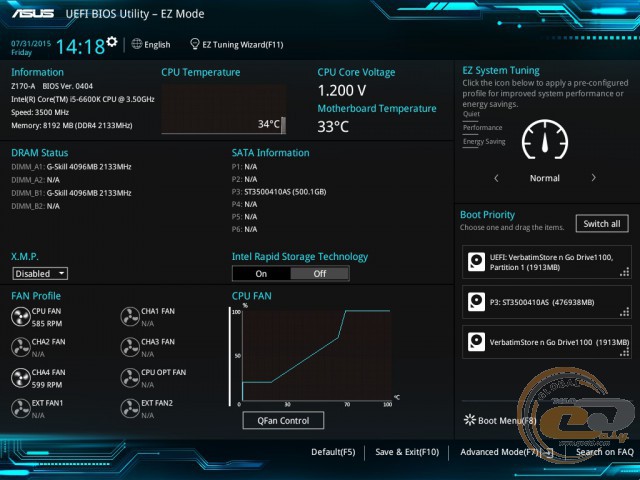Click Z170-A BIOS Ver. 0404 text
The width and height of the screenshot is (640, 480).
tap(52, 86)
